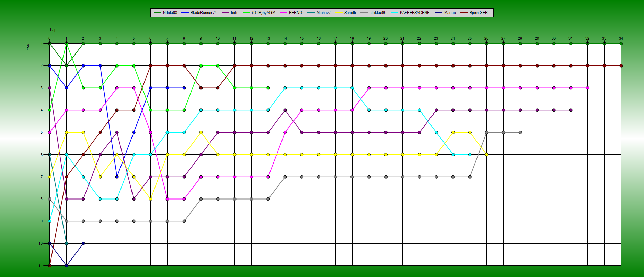Viewport: 644px width, 277px height.
Task: Click Scholli's last data point at lap 26
Action: tap(486, 155)
